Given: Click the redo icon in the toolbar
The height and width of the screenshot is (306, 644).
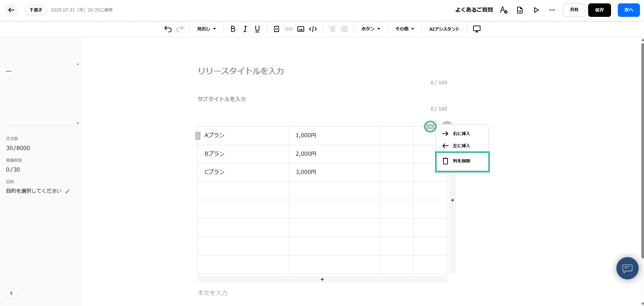Looking at the screenshot, I should tap(180, 29).
